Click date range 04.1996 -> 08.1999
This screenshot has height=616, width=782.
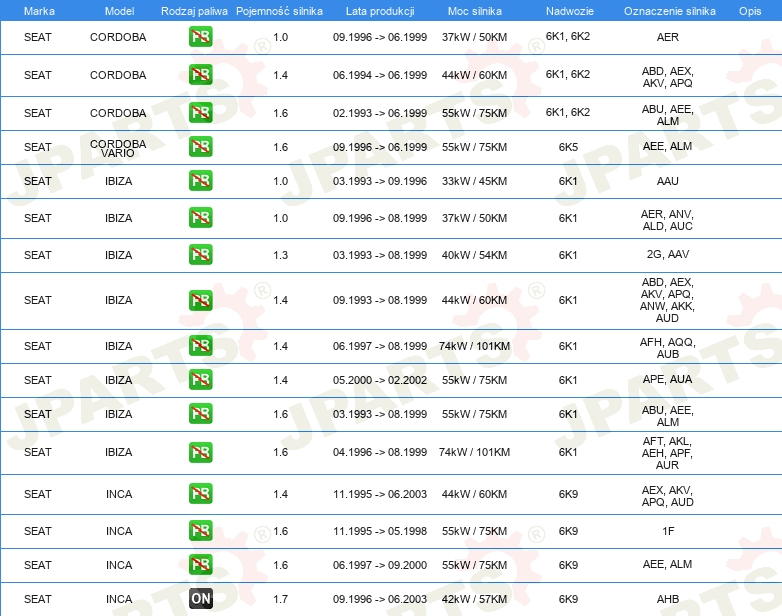pos(380,452)
